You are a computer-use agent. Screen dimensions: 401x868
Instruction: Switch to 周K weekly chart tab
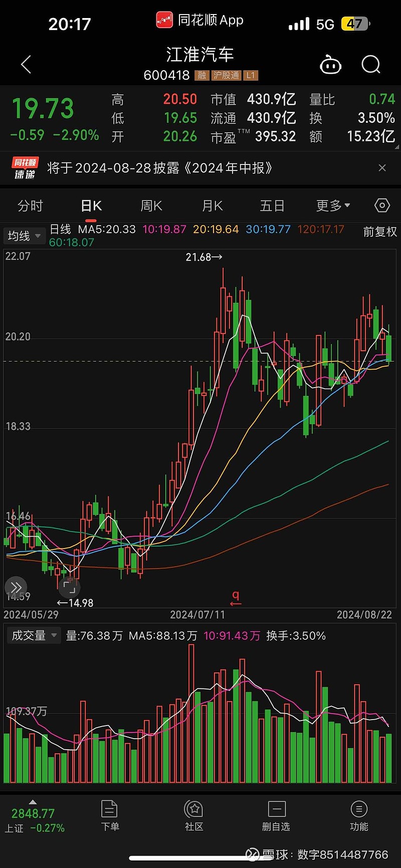click(151, 206)
